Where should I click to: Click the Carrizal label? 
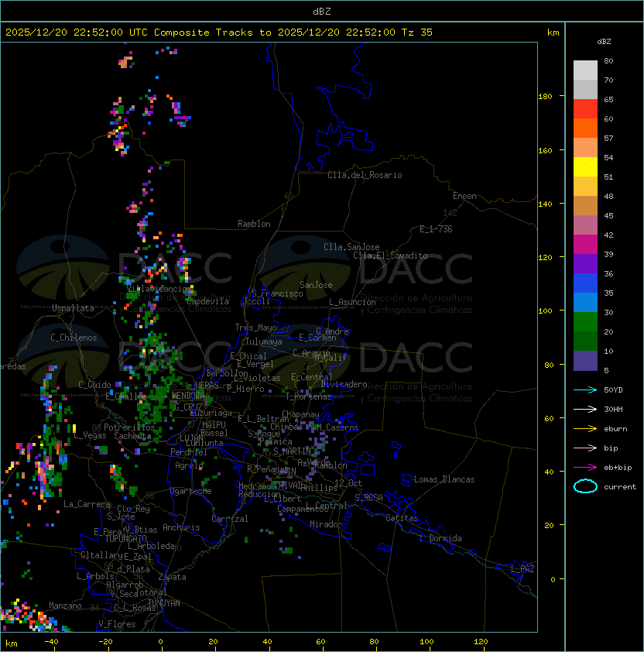(x=230, y=519)
